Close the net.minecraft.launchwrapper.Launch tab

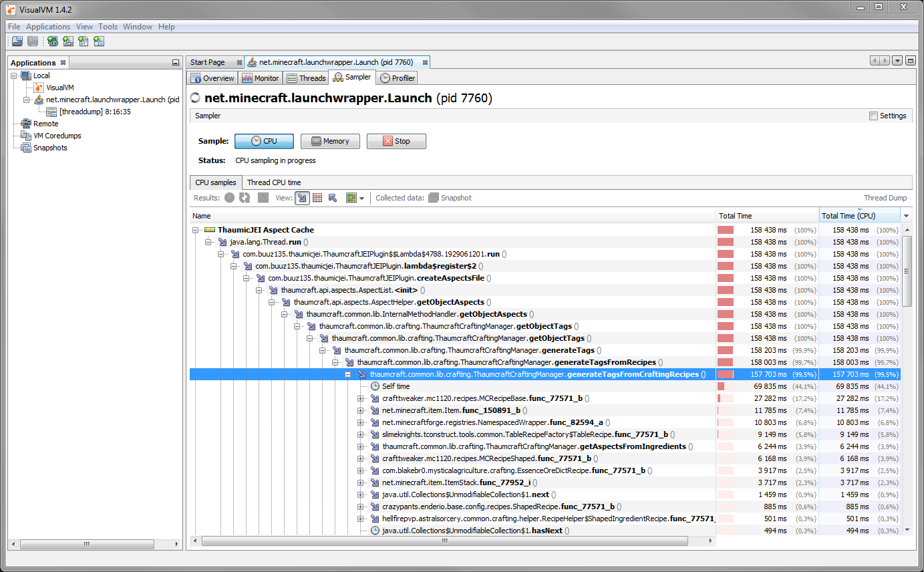click(x=424, y=63)
